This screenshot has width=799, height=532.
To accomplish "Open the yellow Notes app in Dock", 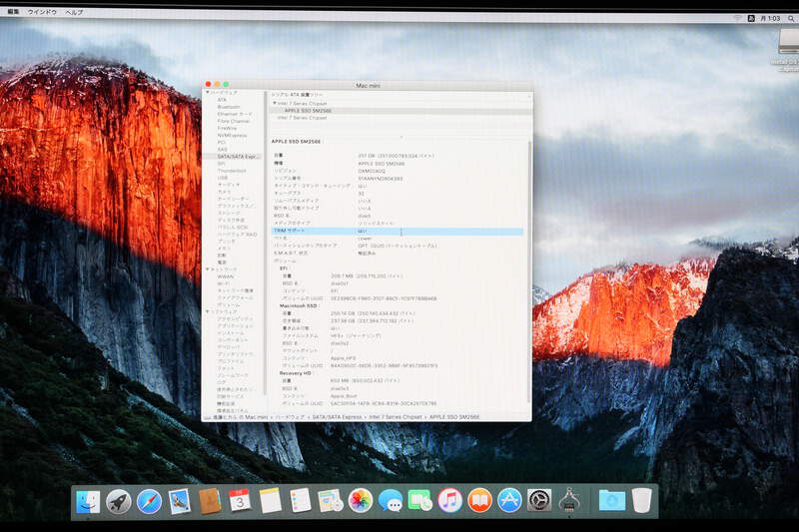I will click(270, 501).
